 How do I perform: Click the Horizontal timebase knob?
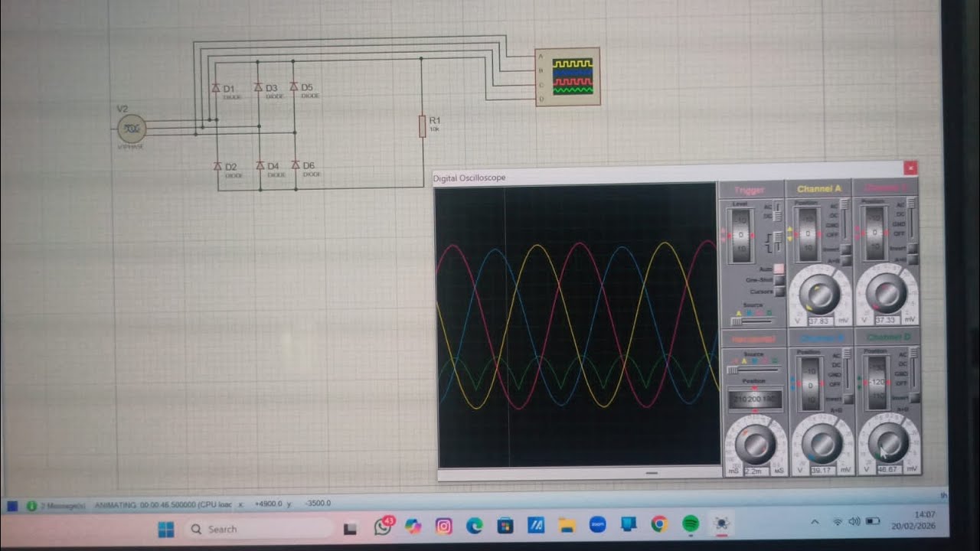point(756,445)
